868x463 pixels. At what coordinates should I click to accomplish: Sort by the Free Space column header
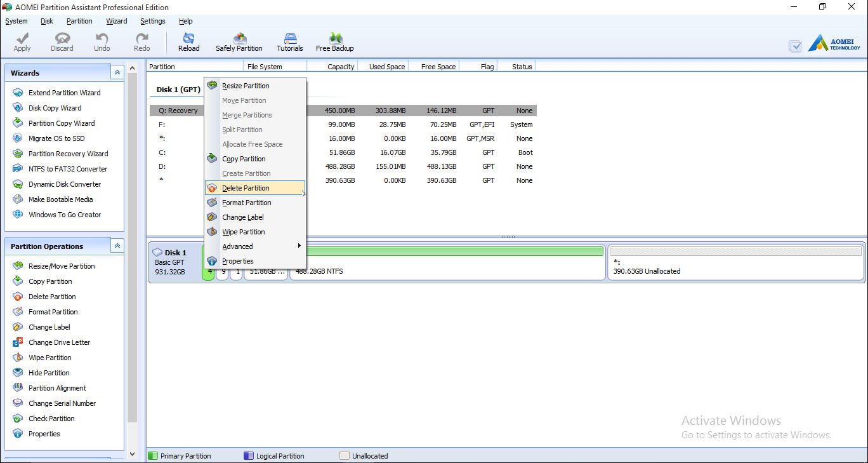click(434, 67)
